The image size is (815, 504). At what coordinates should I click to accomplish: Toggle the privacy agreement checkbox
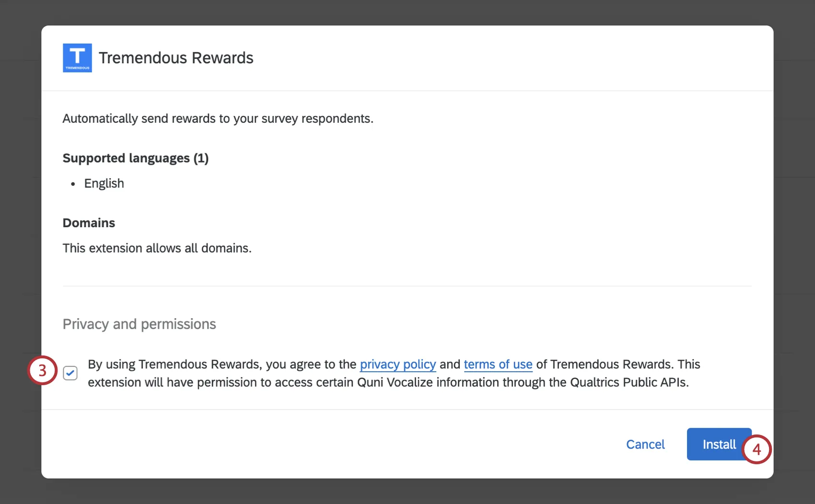70,373
